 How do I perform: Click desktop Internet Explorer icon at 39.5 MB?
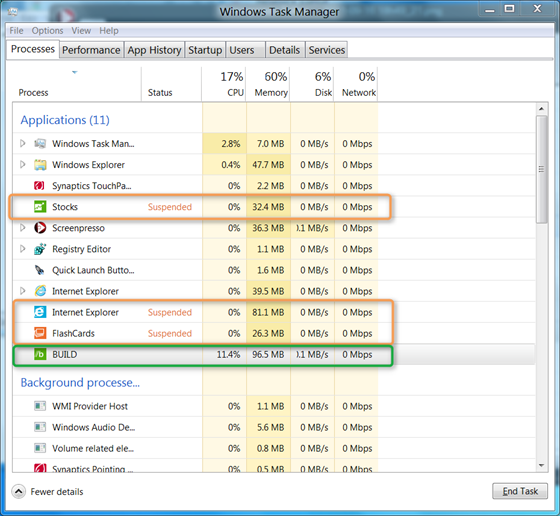[x=40, y=291]
